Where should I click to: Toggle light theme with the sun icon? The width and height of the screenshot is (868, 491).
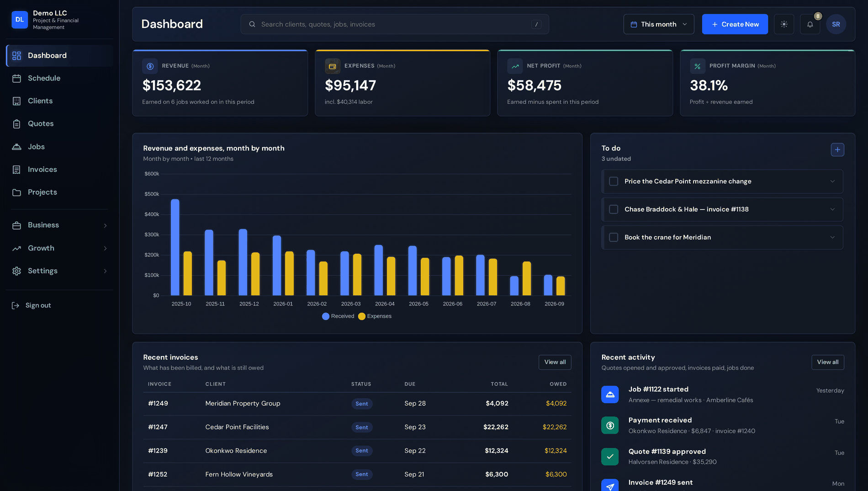(x=784, y=24)
